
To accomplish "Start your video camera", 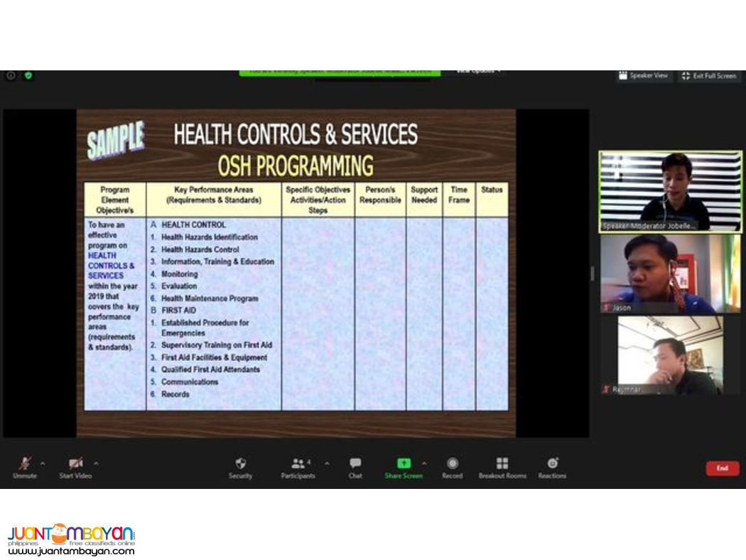I will (75, 463).
